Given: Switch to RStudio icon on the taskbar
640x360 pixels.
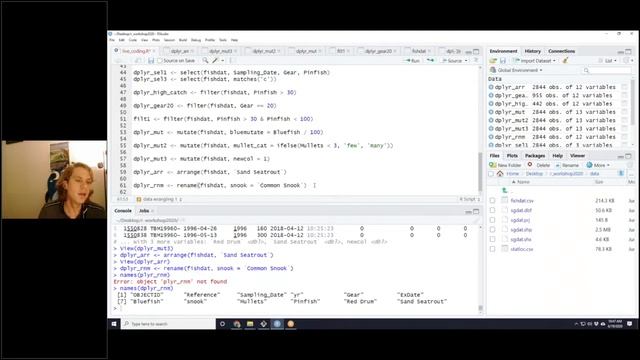Looking at the screenshot, I should point(277,324).
